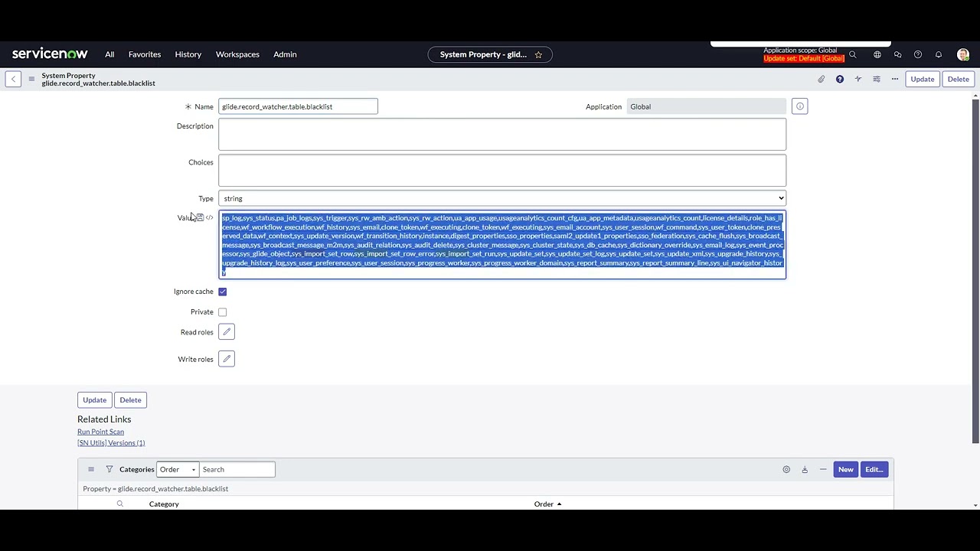The width and height of the screenshot is (980, 551).
Task: Open the Categories search column dropdown
Action: [177, 469]
